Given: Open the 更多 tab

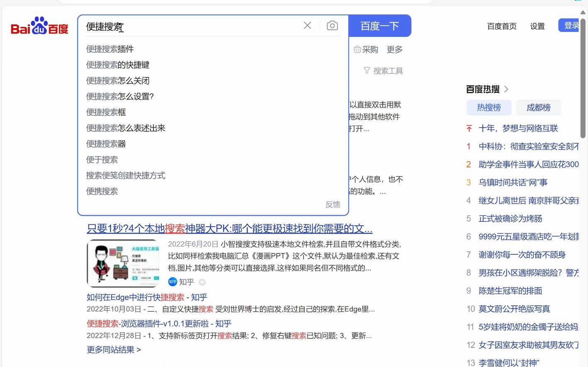Looking at the screenshot, I should tap(395, 50).
